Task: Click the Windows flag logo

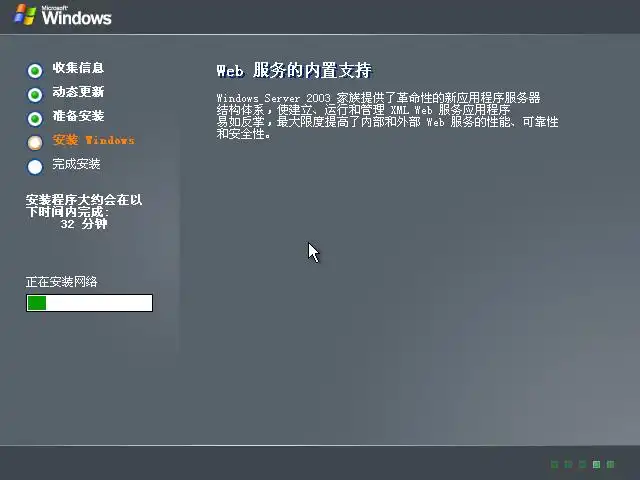Action: [25, 15]
